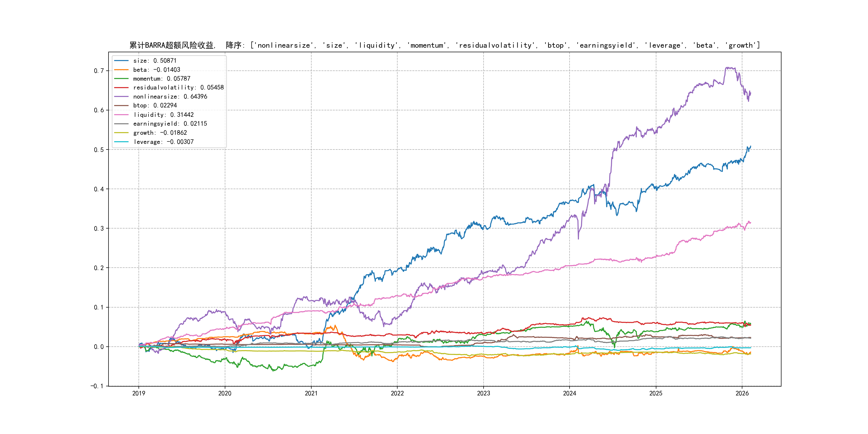Click the -0.1 y-axis tick label
This screenshot has width=868, height=434.
click(97, 386)
